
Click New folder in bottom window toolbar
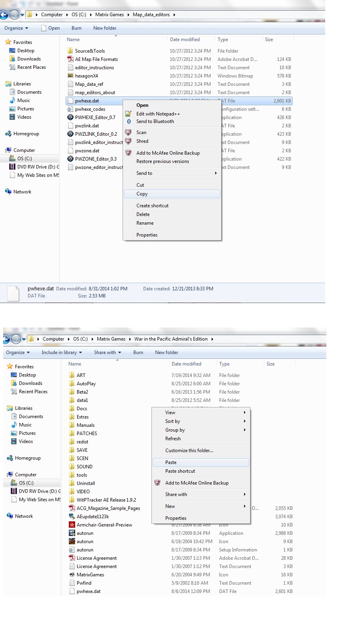click(x=167, y=352)
